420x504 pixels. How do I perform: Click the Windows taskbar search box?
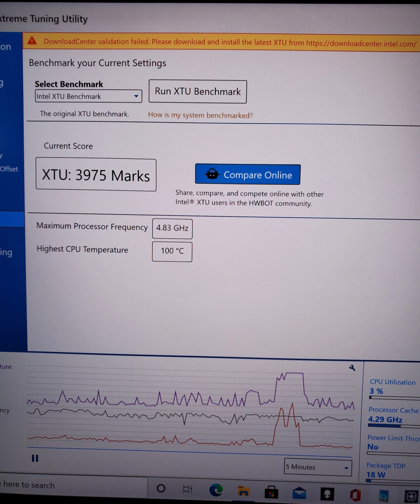pos(73,485)
